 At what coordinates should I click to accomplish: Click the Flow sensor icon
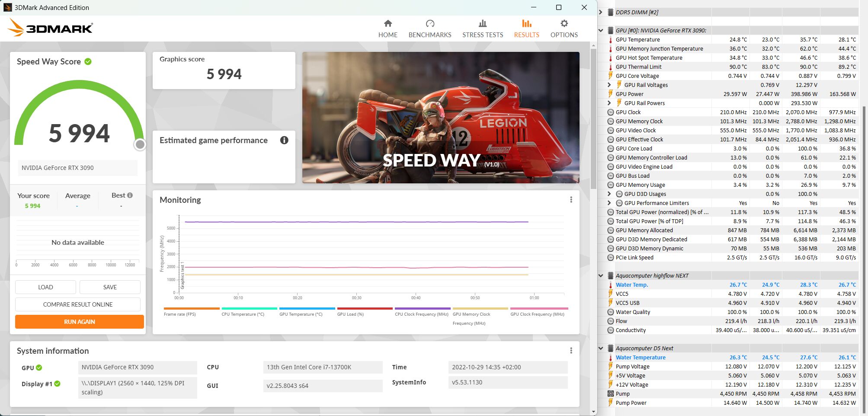pyautogui.click(x=611, y=321)
